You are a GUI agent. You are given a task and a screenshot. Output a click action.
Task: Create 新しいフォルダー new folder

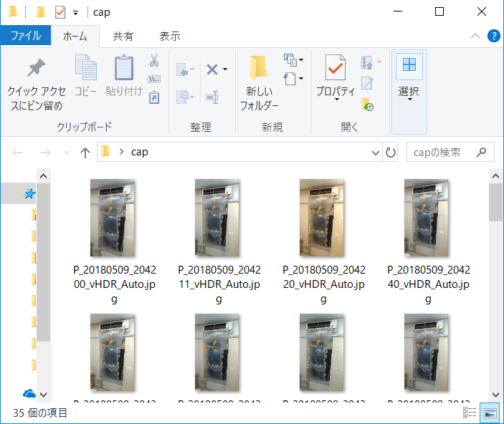(259, 83)
